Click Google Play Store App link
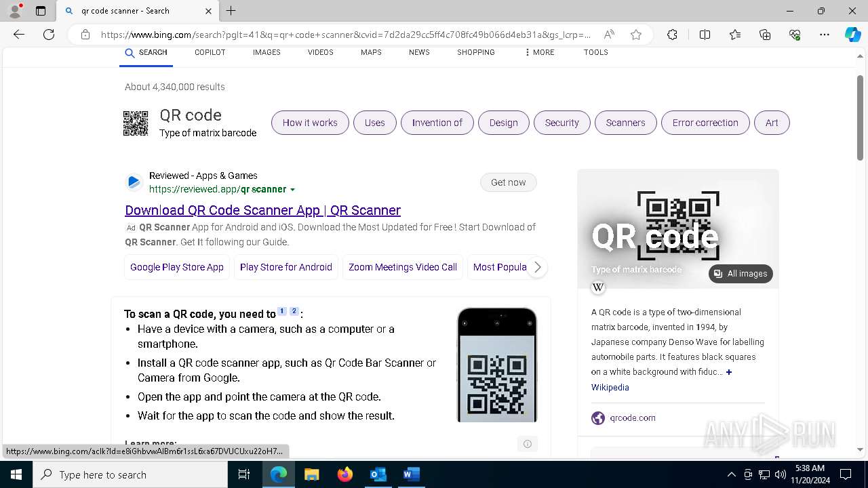 pos(177,267)
